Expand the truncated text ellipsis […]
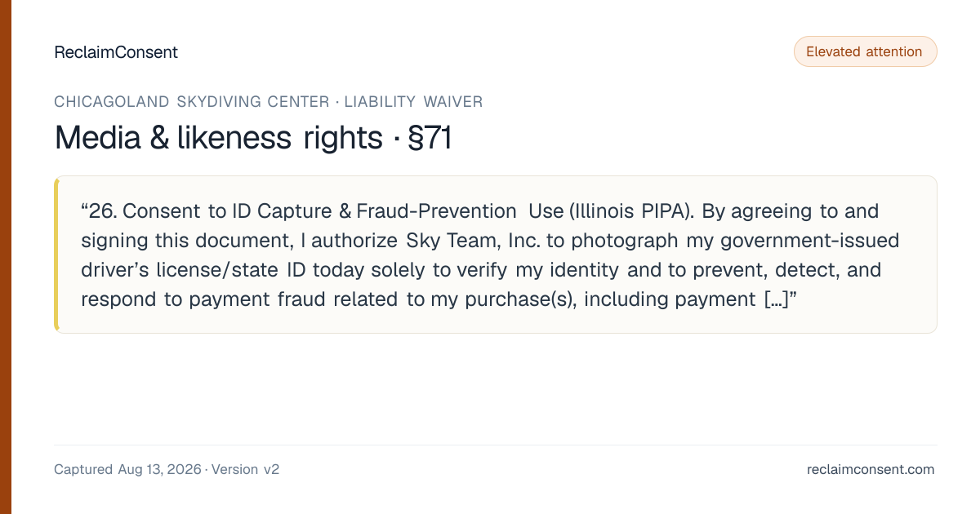The height and width of the screenshot is (514, 980). [x=774, y=299]
